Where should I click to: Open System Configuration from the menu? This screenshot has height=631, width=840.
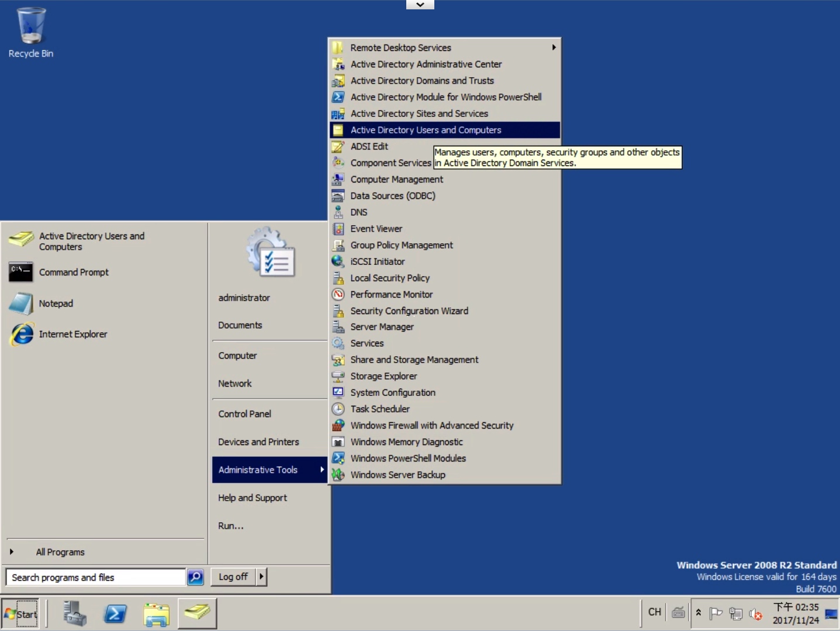click(444, 392)
